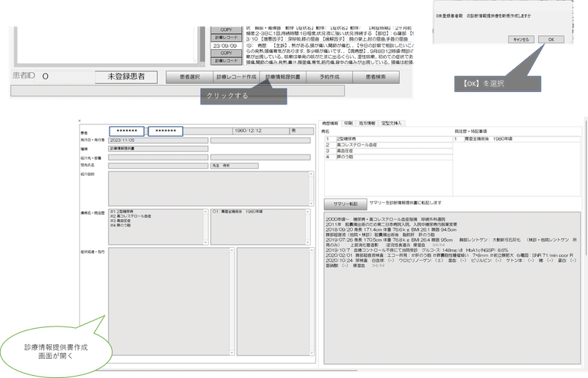
Task: Click the summary line starting 2000年頃～
Action: pyautogui.click(x=385, y=219)
